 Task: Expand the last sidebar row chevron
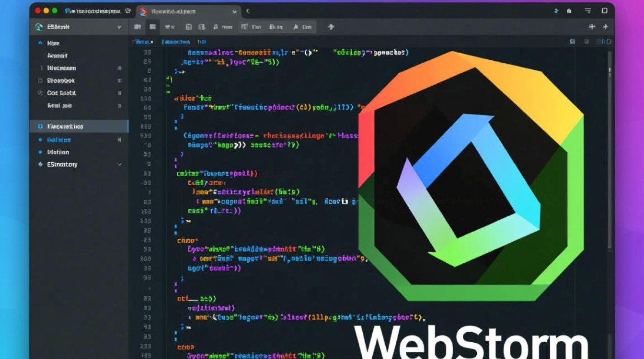tap(119, 164)
